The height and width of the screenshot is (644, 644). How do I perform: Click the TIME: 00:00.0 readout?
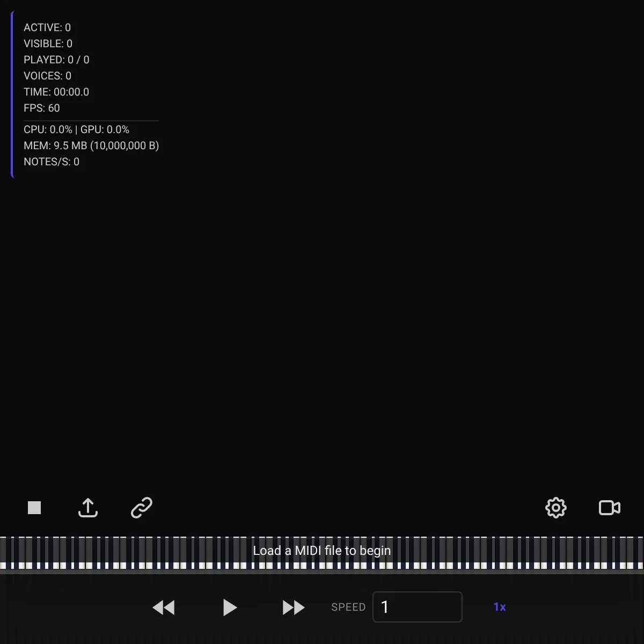point(56,92)
